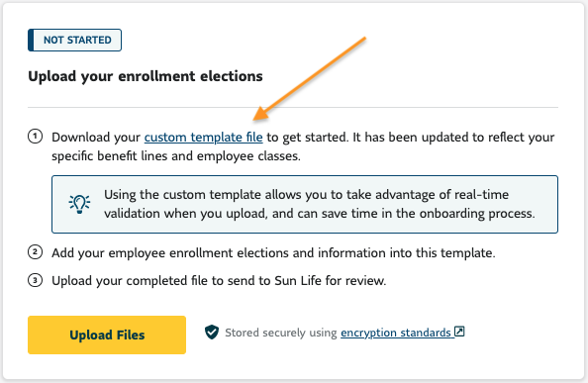Click the circled step 3 number
This screenshot has height=383, width=588.
click(36, 280)
